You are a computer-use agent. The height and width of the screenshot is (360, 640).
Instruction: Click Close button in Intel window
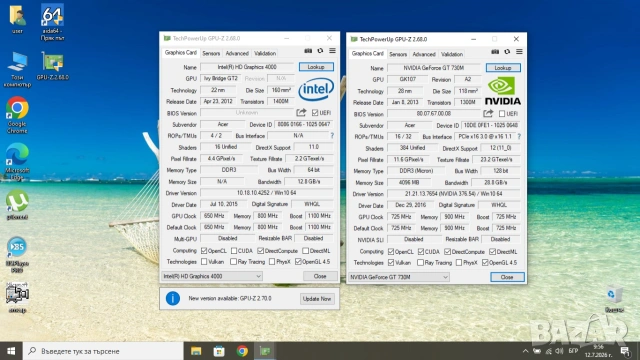click(320, 276)
